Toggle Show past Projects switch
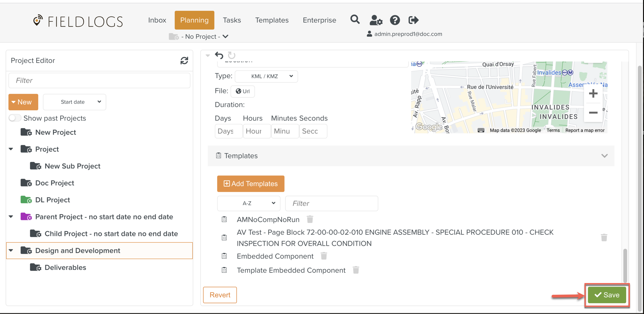Screen dimensions: 644x314 (x=15, y=118)
